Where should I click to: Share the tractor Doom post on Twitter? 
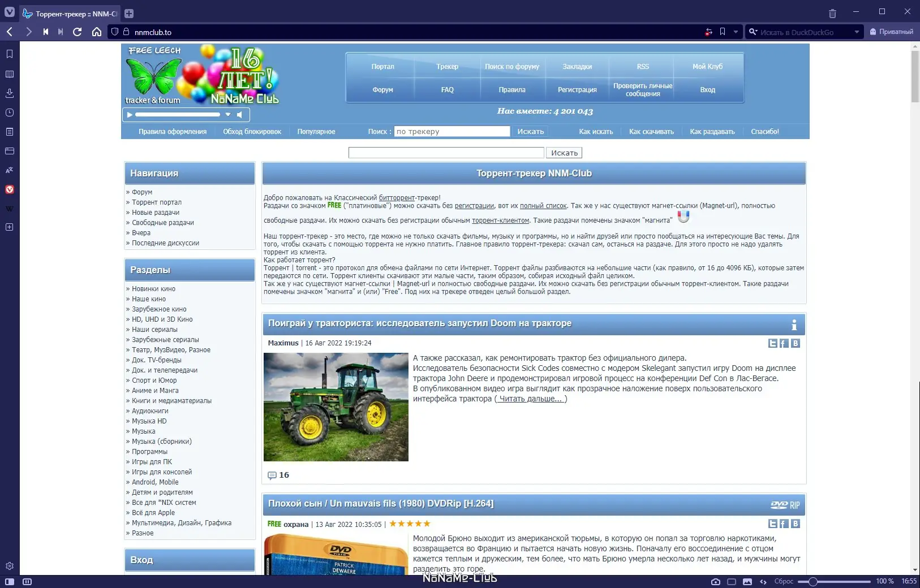tap(772, 343)
